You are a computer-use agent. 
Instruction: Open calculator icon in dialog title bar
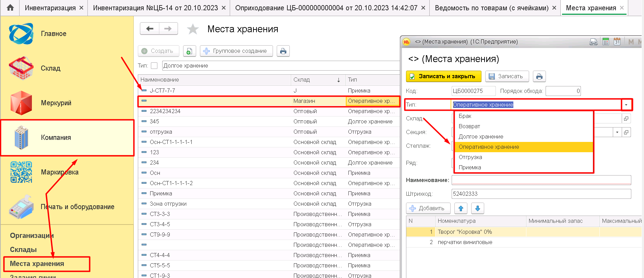coord(606,42)
